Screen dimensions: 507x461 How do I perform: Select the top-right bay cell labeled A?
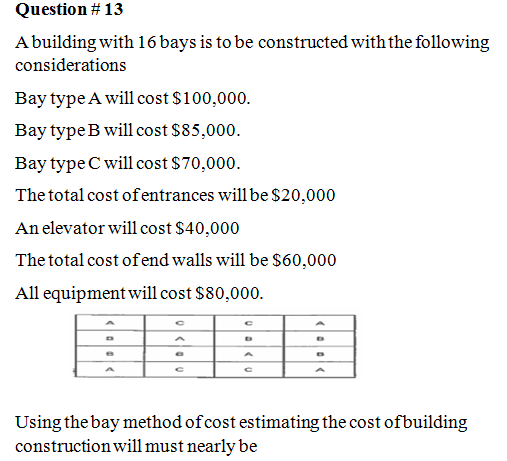click(320, 323)
